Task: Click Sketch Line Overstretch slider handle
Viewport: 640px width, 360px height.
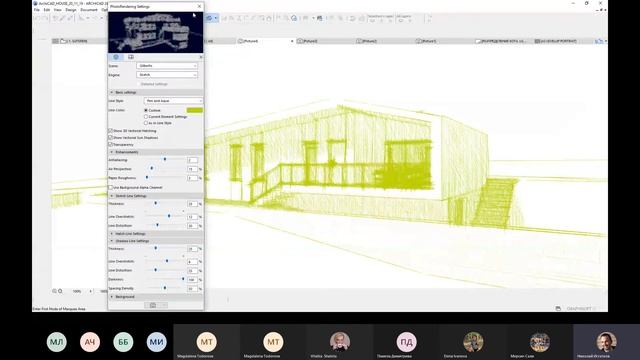Action: 169,216
